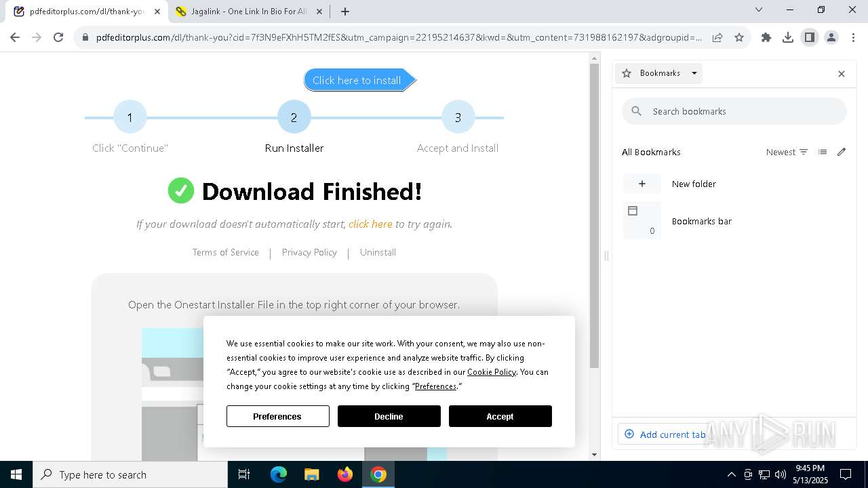
Task: Launch Firefox from taskbar
Action: (x=345, y=474)
